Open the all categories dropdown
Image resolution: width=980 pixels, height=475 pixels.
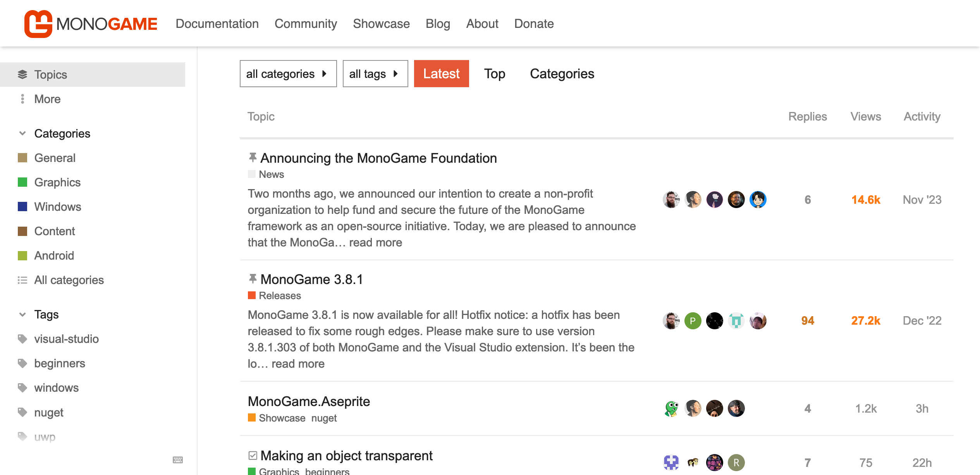pyautogui.click(x=288, y=74)
